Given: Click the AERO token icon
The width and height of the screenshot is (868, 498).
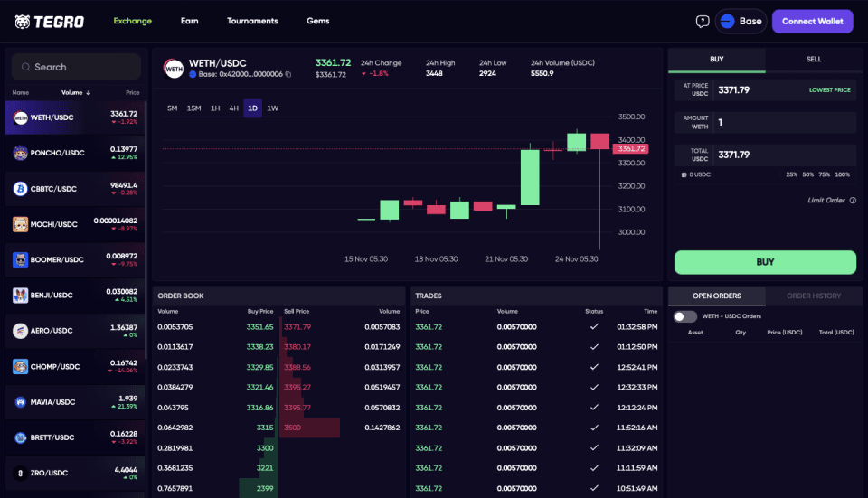Looking at the screenshot, I should pyautogui.click(x=21, y=331).
